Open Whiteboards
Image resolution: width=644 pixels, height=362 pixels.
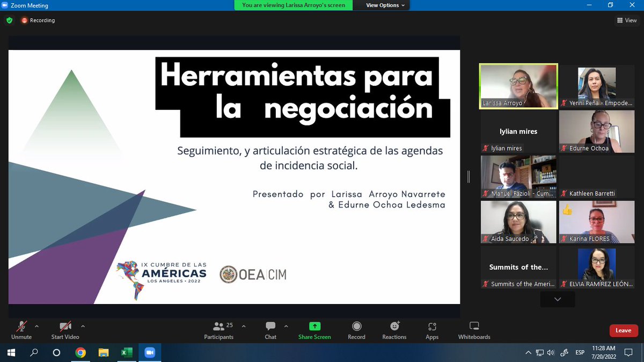coord(474,330)
